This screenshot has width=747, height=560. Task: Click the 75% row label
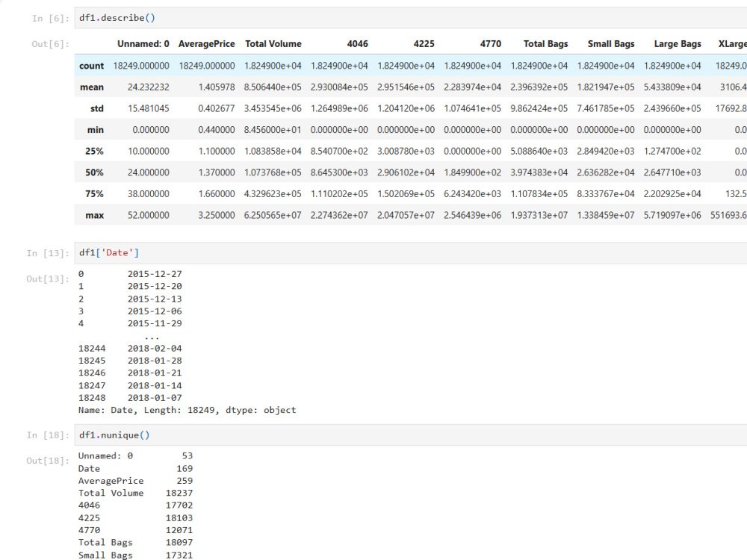click(94, 194)
